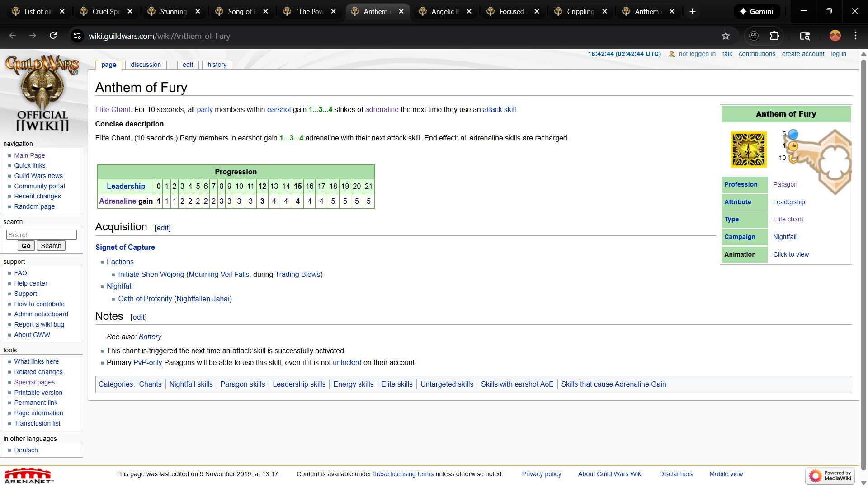Open the 'contributions' link
This screenshot has width=868, height=487.
tap(757, 54)
